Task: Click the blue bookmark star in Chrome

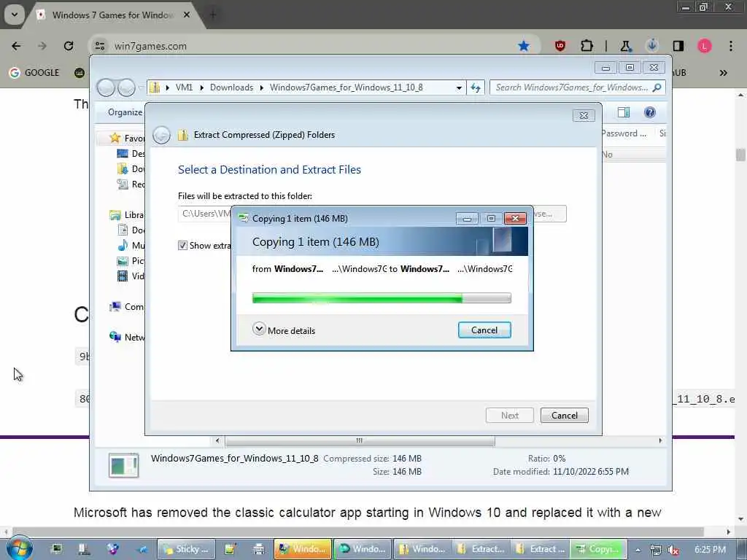Action: [524, 46]
